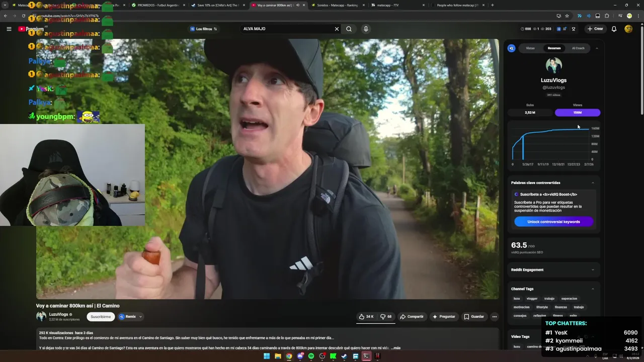Screen dimensions: 644x362
Task: Click Unlock controversial keywords button
Action: pos(553,222)
